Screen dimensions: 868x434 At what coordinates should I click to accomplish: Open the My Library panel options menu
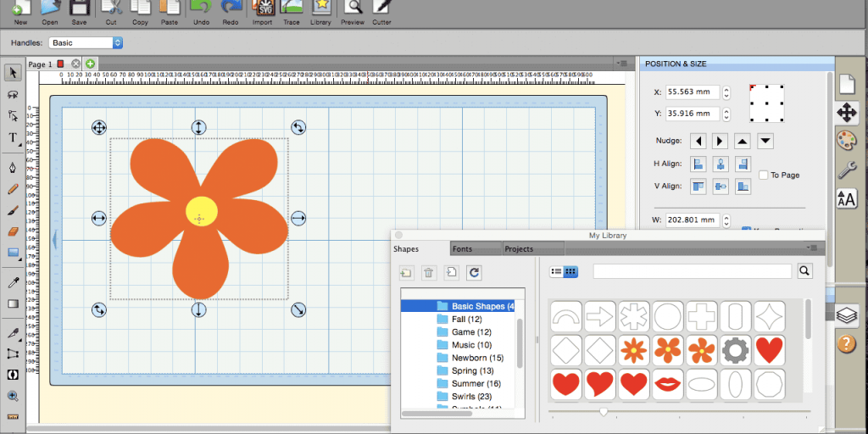(811, 248)
